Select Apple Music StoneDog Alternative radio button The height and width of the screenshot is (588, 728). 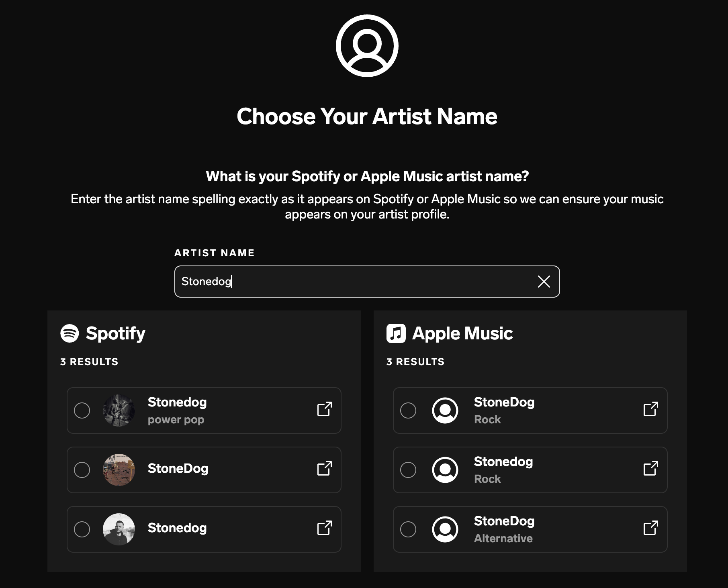(x=408, y=529)
